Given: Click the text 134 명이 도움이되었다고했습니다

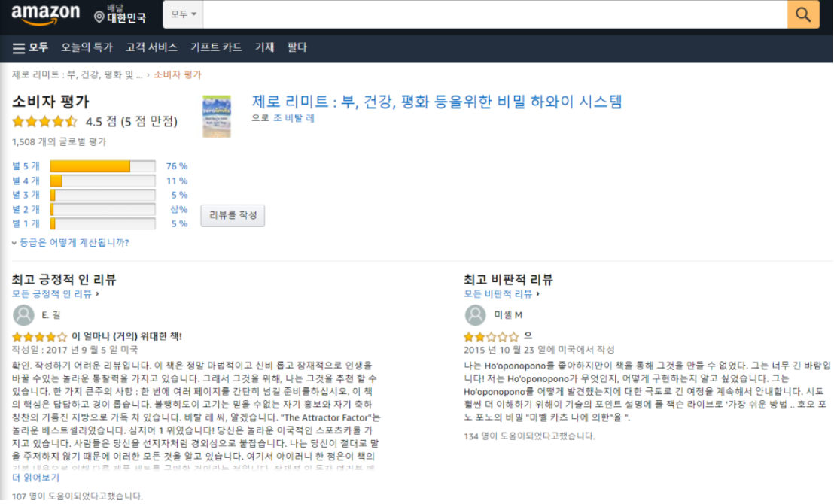Looking at the screenshot, I should click(529, 436).
